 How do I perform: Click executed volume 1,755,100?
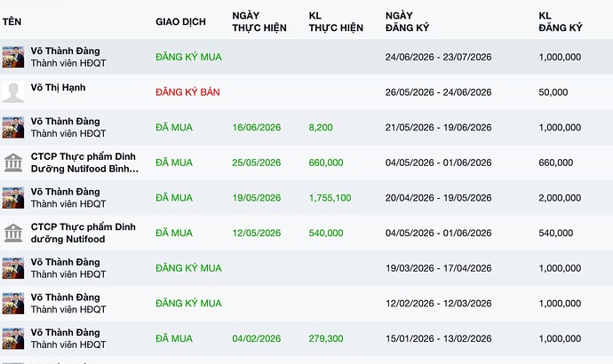coord(330,198)
